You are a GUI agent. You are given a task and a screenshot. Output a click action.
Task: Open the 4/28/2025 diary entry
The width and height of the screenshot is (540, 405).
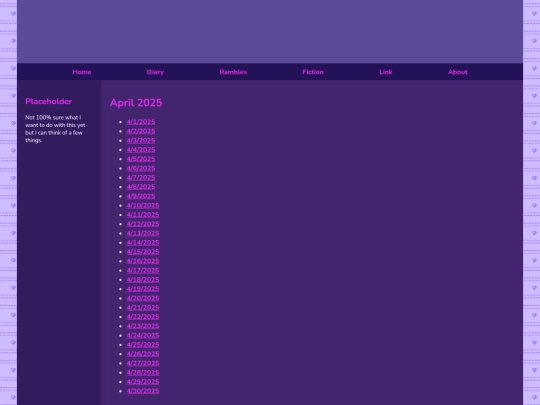coord(143,373)
